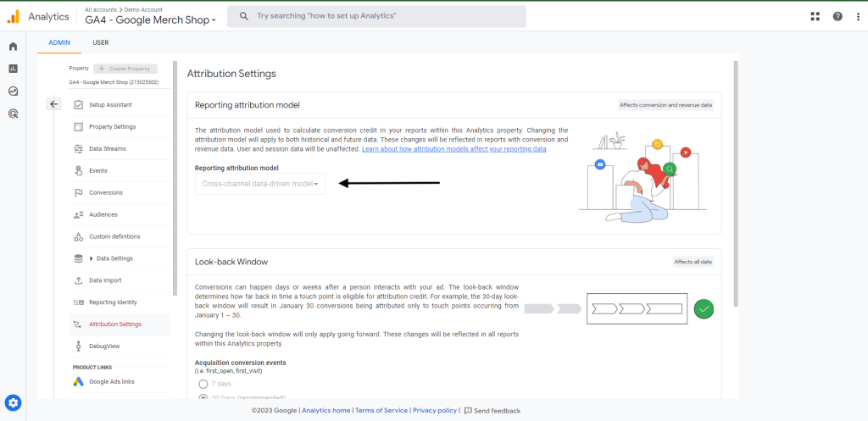Viewport: 868px width, 421px height.
Task: Click the Google Ads logo icon
Action: [78, 382]
